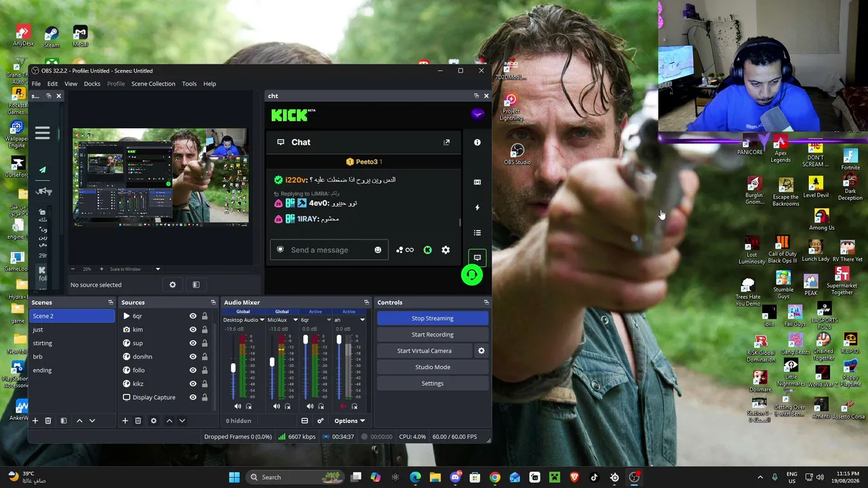Hide the 6qr source
868x488 pixels.
(193, 316)
